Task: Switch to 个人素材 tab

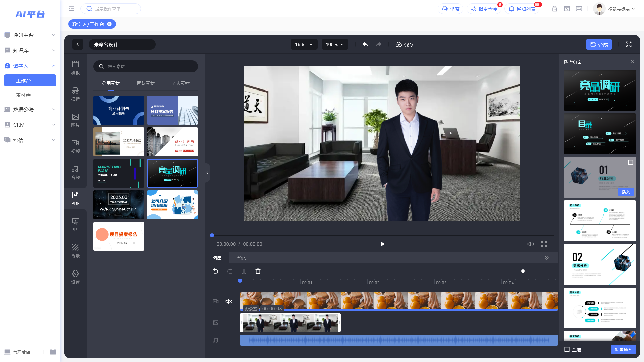Action: point(180,83)
